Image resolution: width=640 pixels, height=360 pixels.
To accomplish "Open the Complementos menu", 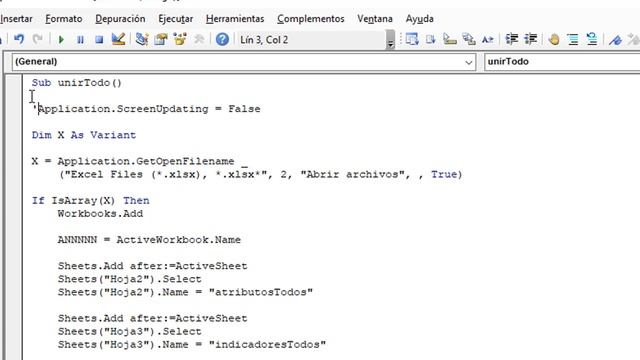I will [311, 19].
